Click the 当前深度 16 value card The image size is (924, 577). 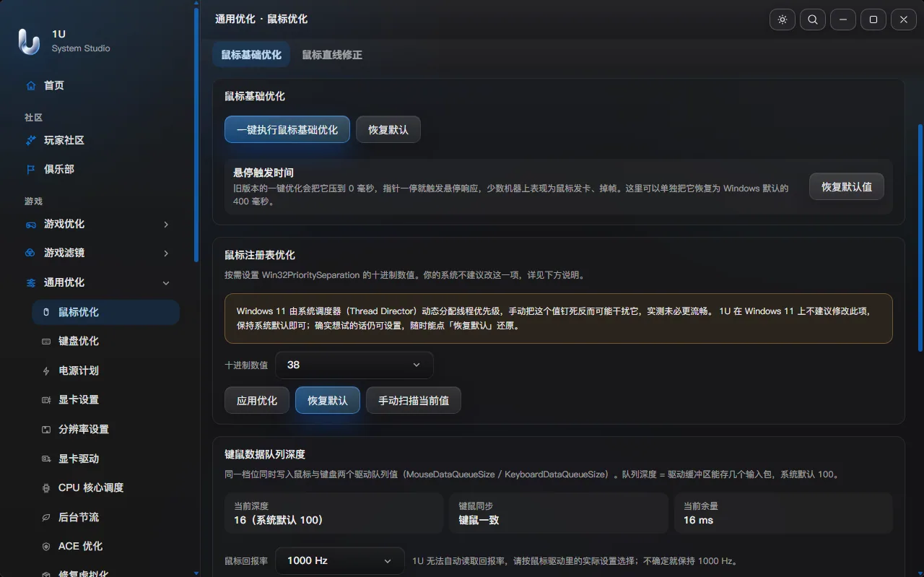point(334,513)
